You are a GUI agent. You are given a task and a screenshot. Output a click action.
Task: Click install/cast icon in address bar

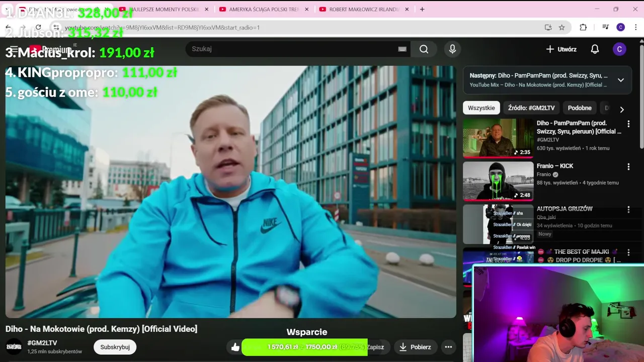(x=548, y=27)
